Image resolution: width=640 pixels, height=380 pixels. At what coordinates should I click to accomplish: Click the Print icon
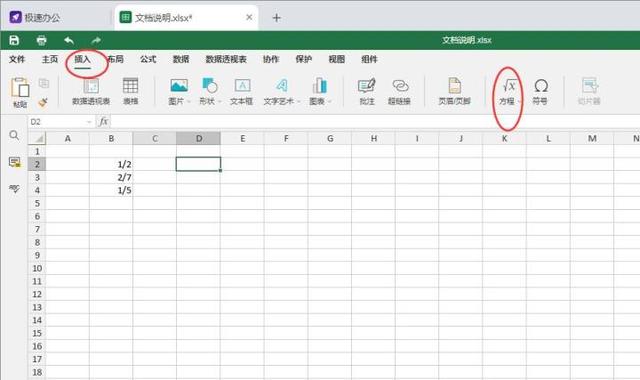(41, 40)
